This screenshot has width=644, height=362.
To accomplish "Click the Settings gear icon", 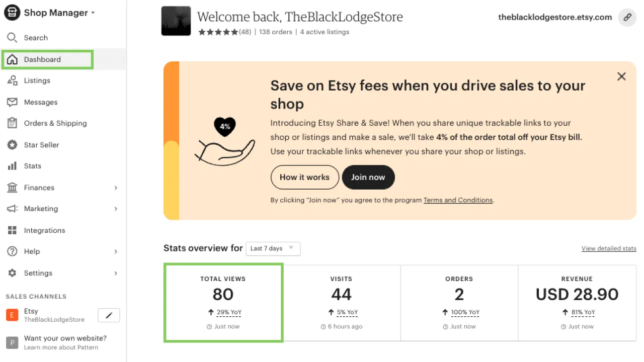I will click(12, 273).
